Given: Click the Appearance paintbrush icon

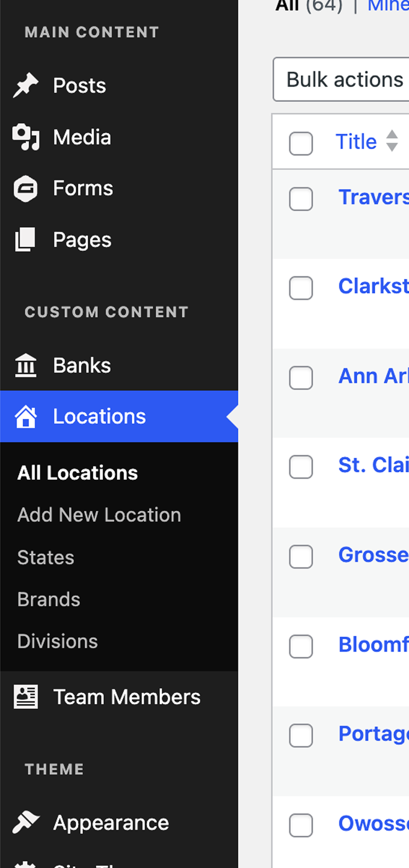Looking at the screenshot, I should point(26,823).
